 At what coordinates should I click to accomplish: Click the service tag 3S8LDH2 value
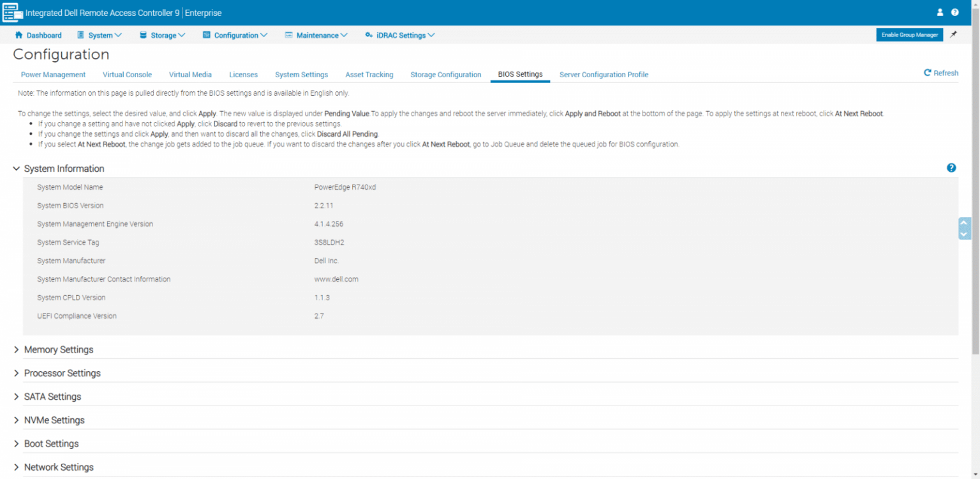[x=329, y=243]
